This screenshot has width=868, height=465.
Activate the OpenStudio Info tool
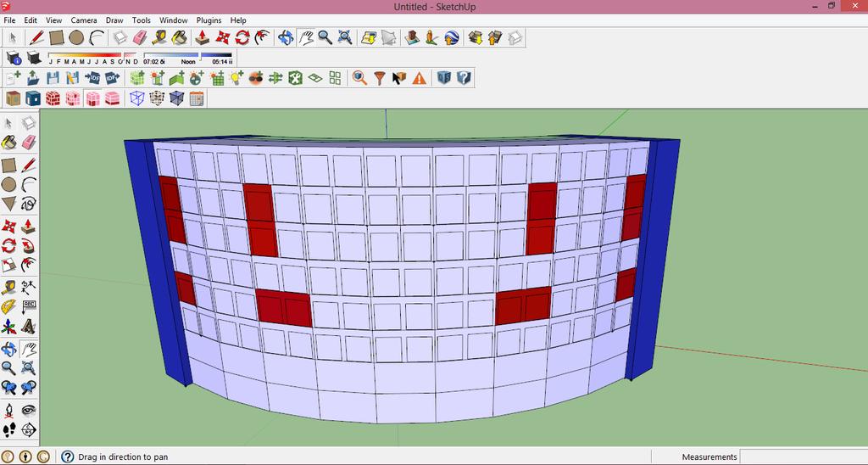point(399,78)
